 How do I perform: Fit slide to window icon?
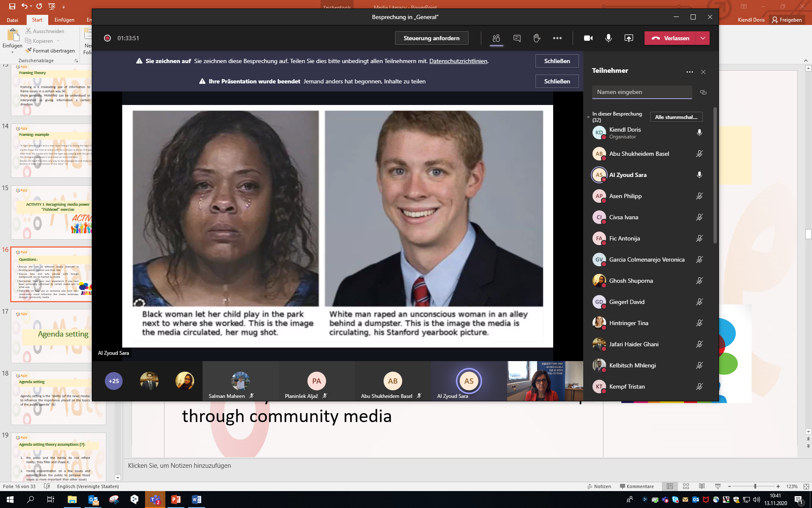coord(806,486)
